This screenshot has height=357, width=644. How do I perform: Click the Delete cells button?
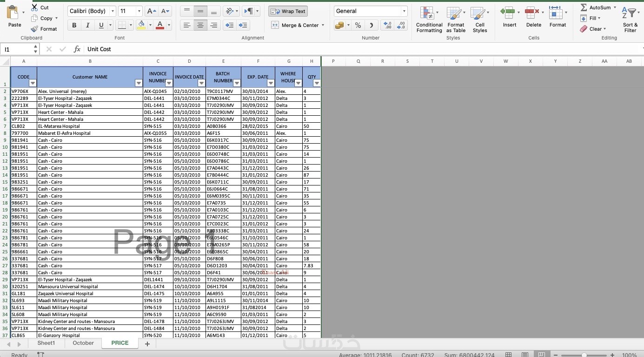pyautogui.click(x=533, y=17)
